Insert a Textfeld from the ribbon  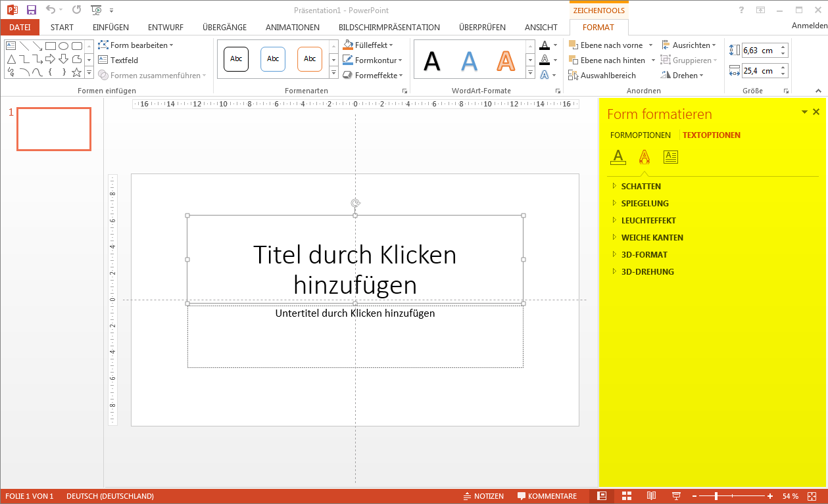click(x=118, y=60)
